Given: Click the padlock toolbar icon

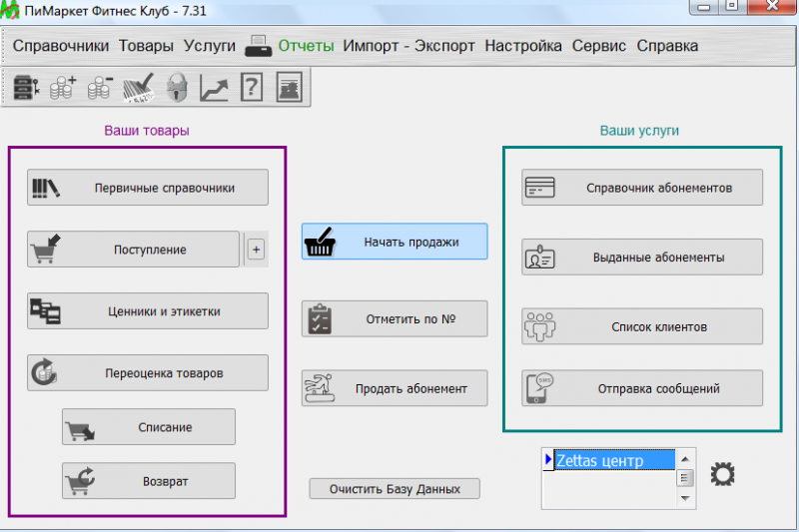Looking at the screenshot, I should pyautogui.click(x=177, y=87).
